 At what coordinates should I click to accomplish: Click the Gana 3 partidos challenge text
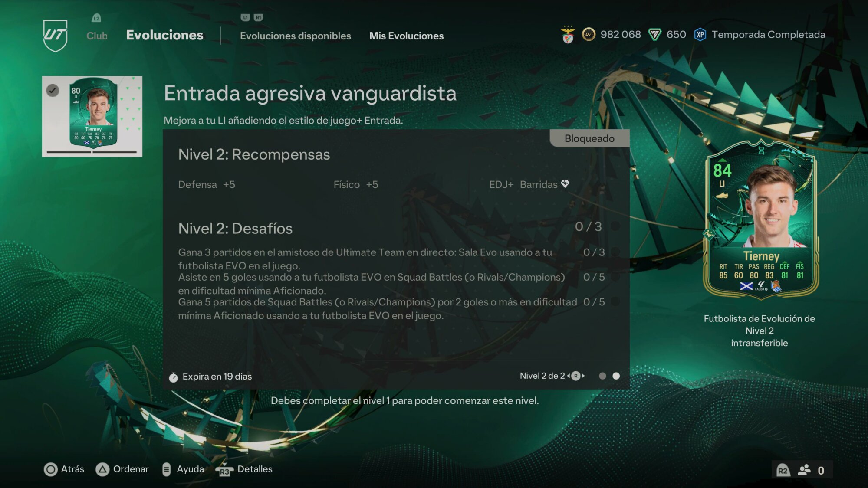[x=365, y=259]
